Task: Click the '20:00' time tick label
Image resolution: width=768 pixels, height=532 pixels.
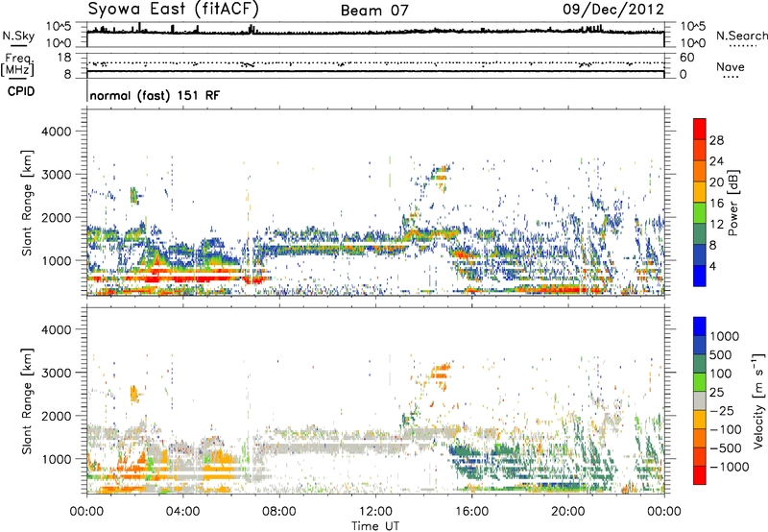Action: click(x=567, y=512)
